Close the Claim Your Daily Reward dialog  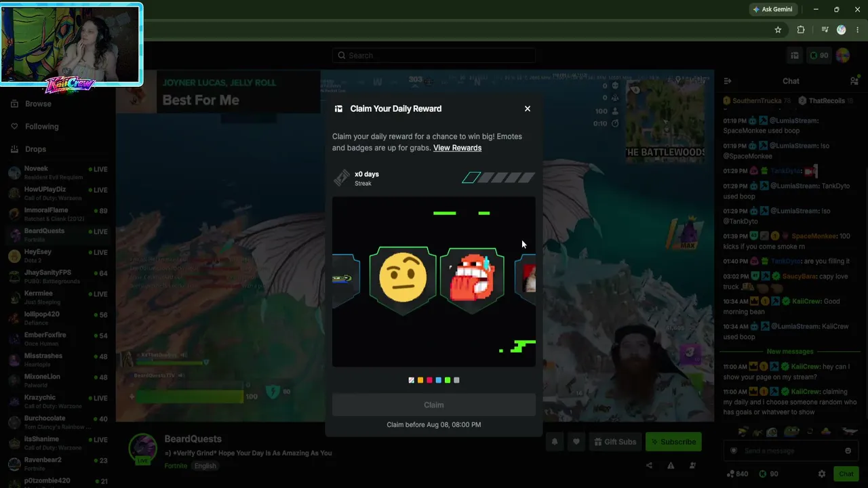tap(528, 108)
